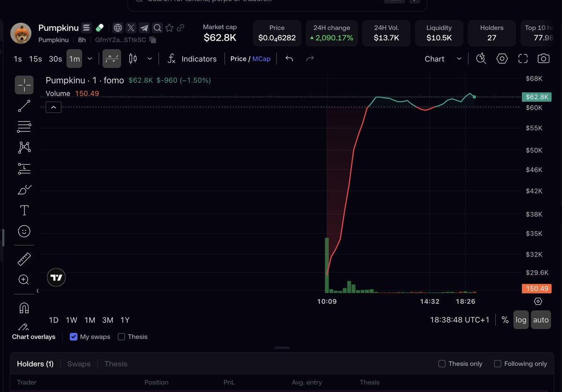This screenshot has width=562, height=392.
Task: Set chart range to 1W
Action: tap(71, 320)
